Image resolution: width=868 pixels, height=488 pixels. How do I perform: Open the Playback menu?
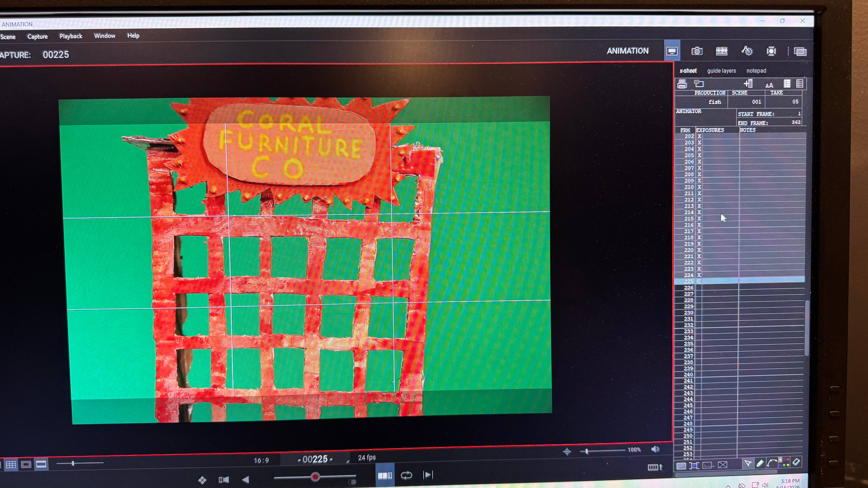pos(71,36)
